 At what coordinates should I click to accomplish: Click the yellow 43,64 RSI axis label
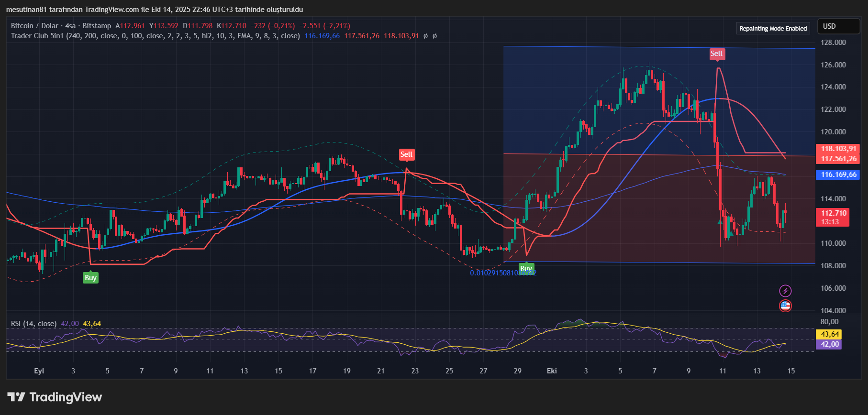[830, 334]
